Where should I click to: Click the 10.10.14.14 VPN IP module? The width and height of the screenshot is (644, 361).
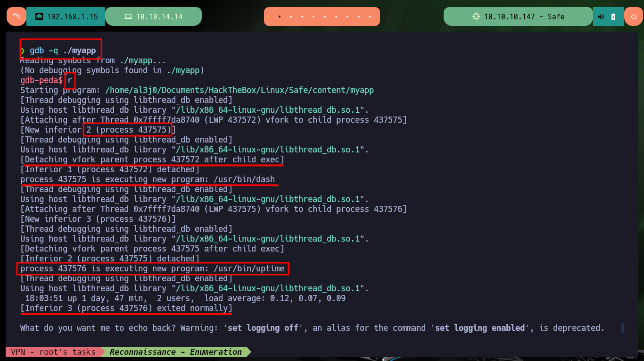click(153, 17)
